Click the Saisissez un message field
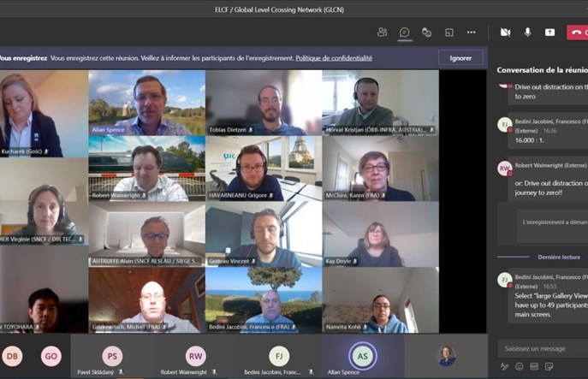This screenshot has width=588, height=379. [x=539, y=348]
